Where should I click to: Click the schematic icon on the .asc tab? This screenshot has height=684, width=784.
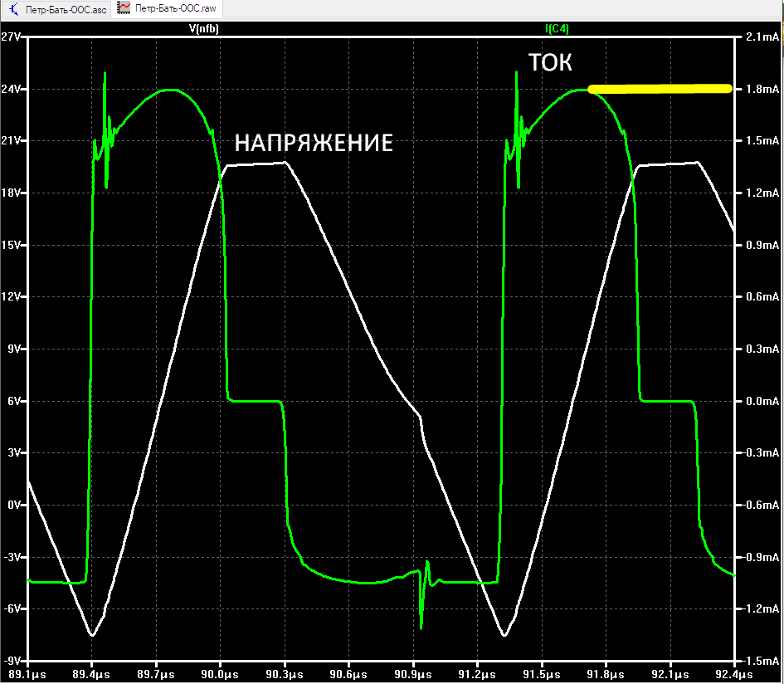coord(13,9)
